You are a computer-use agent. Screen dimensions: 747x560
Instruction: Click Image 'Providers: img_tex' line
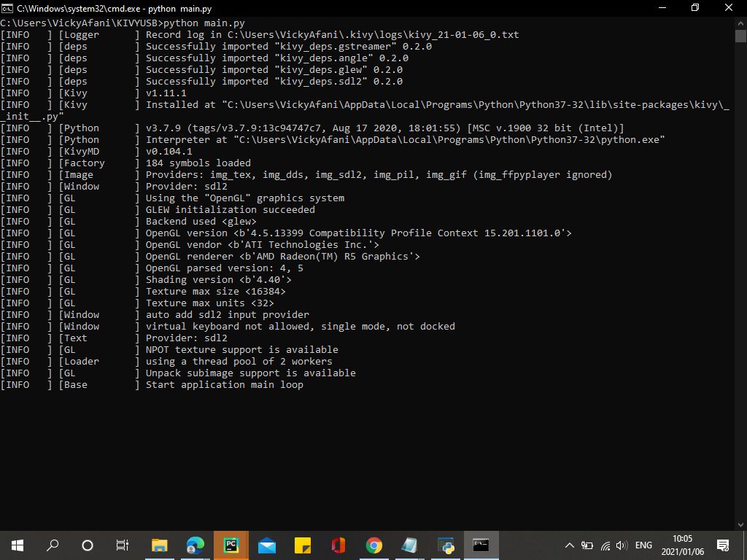point(306,175)
